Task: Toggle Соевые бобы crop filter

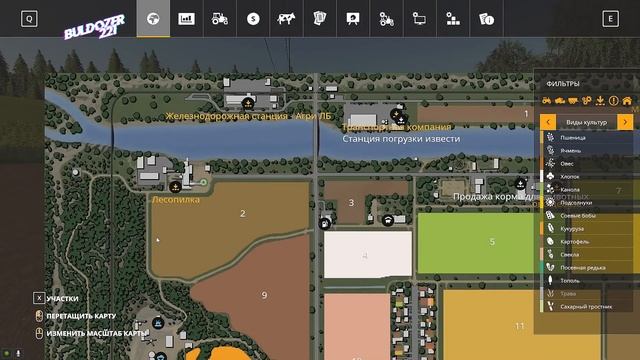Action: tap(587, 216)
